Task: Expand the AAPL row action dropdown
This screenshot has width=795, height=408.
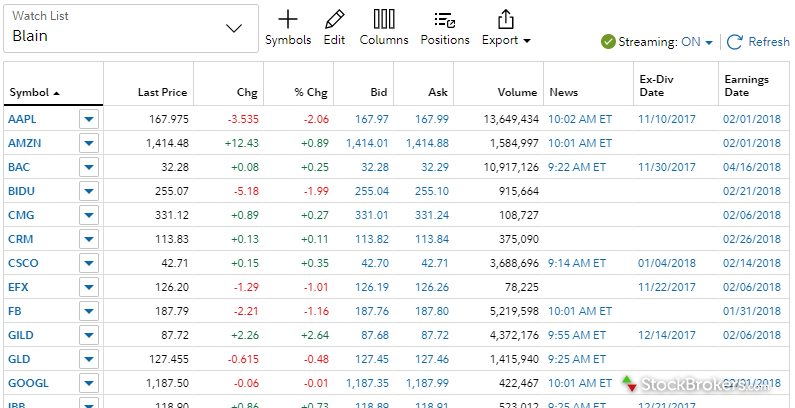Action: (89, 120)
